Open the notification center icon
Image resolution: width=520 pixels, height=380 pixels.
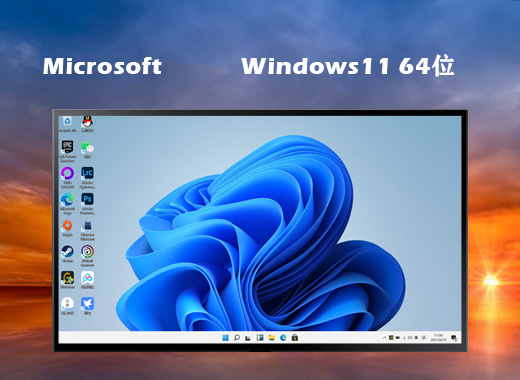(x=454, y=338)
